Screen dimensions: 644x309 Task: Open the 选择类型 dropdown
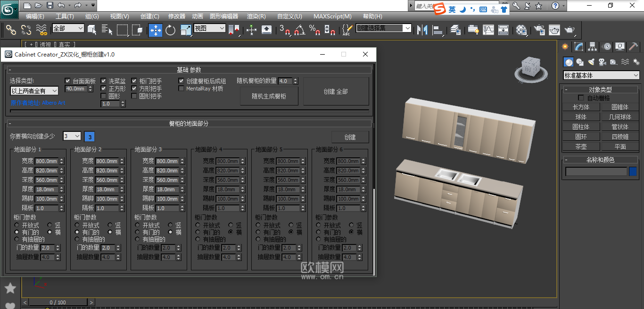pyautogui.click(x=34, y=91)
